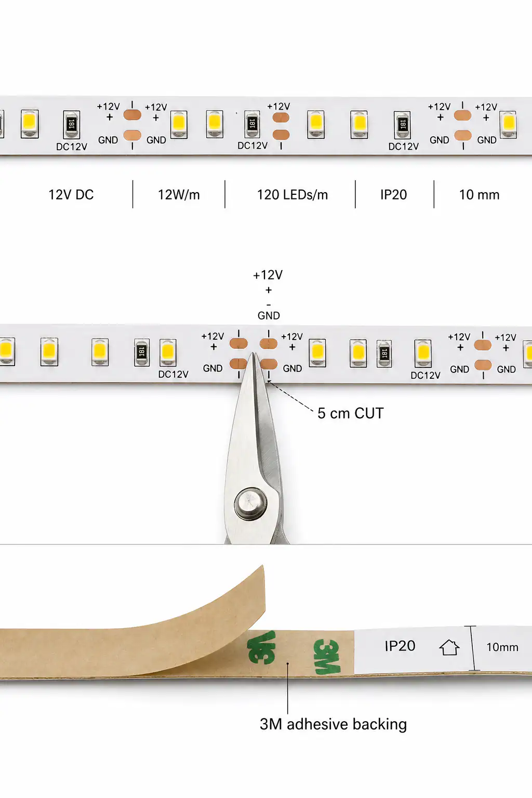Select the '10 mm' width specification
The height and width of the screenshot is (798, 532).
479,195
